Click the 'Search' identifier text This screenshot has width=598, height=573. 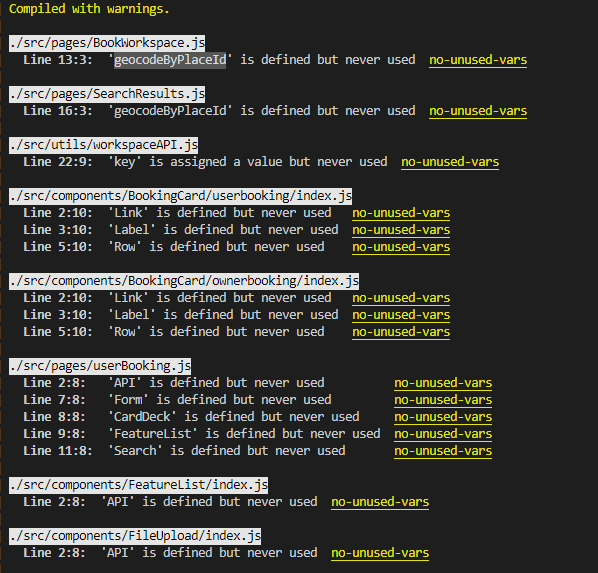135,451
